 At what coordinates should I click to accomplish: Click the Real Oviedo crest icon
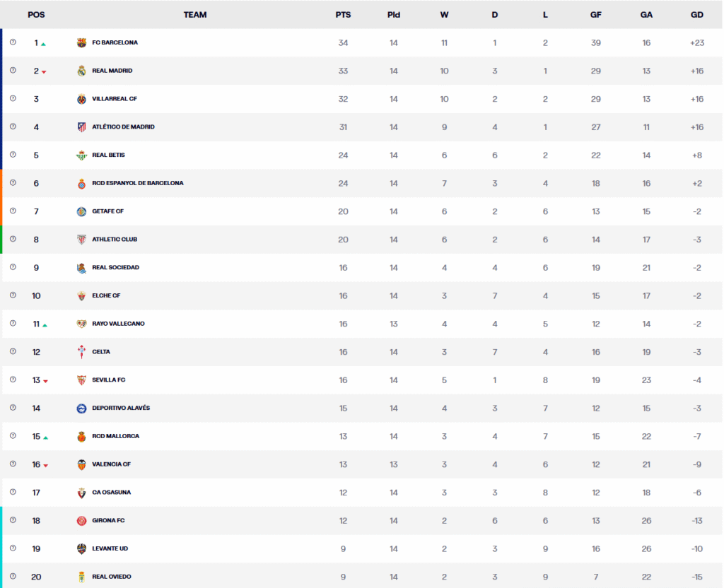(x=81, y=576)
